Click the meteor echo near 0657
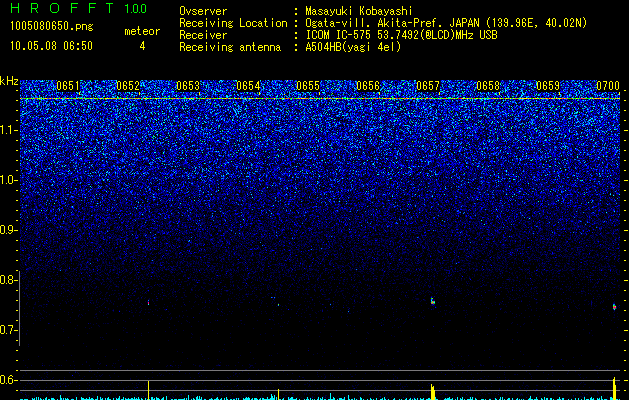 pos(432,301)
